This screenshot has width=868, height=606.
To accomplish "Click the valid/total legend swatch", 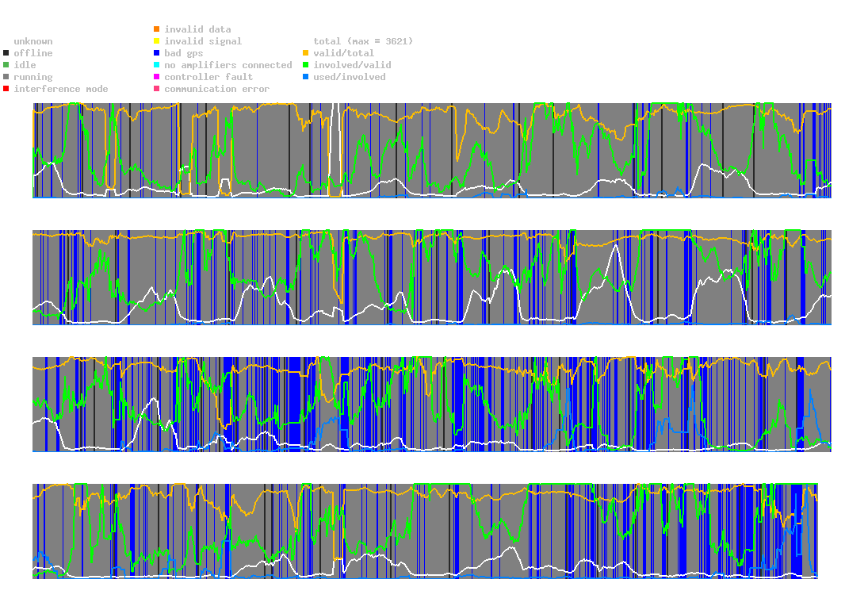I will (305, 53).
